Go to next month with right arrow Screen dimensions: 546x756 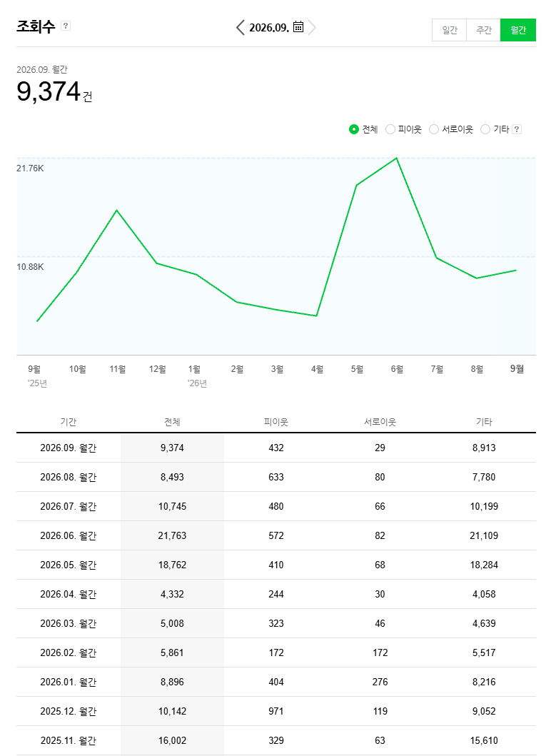[x=312, y=27]
